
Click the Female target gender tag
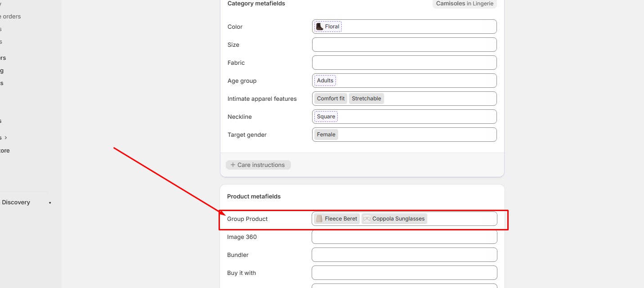tap(326, 135)
